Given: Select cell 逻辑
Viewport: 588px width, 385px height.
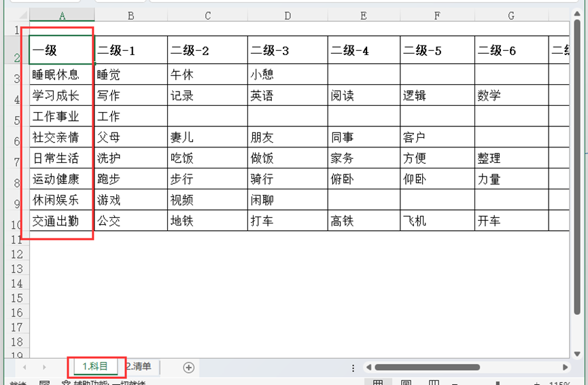Looking at the screenshot, I should [437, 95].
